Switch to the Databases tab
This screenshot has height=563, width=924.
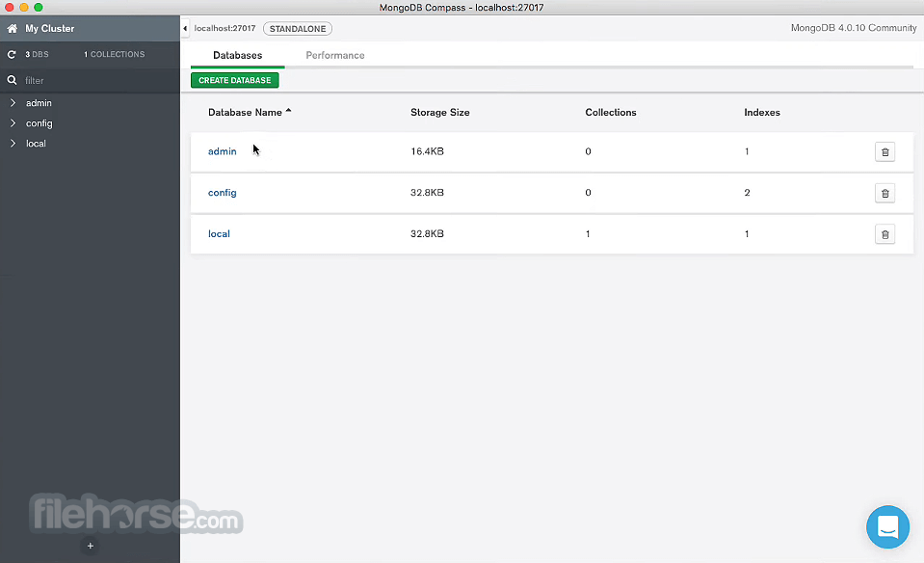[237, 55]
